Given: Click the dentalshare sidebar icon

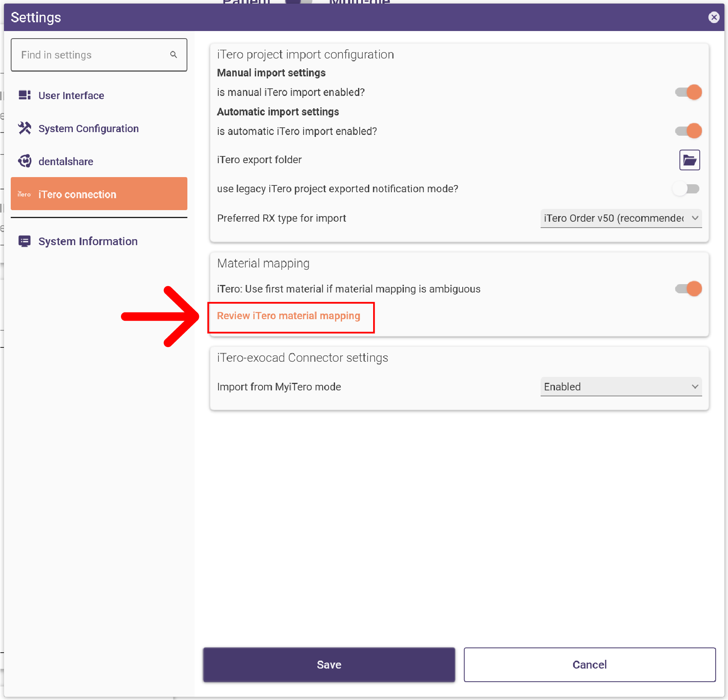Looking at the screenshot, I should click(25, 161).
